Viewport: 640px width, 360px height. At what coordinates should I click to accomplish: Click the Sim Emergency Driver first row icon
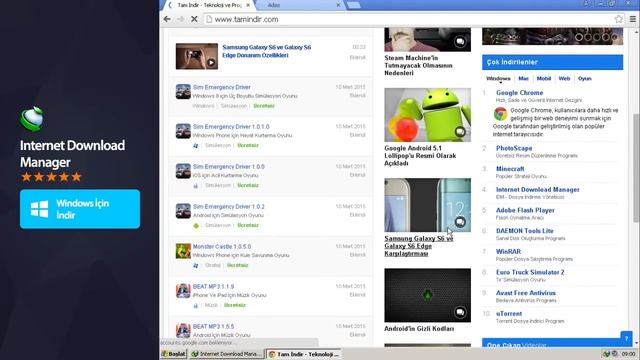click(183, 91)
